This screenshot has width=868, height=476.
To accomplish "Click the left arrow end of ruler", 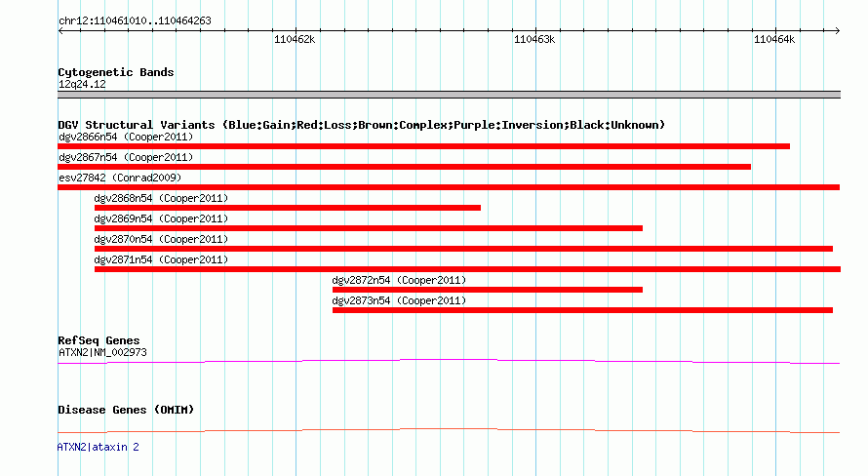I will tap(60, 31).
